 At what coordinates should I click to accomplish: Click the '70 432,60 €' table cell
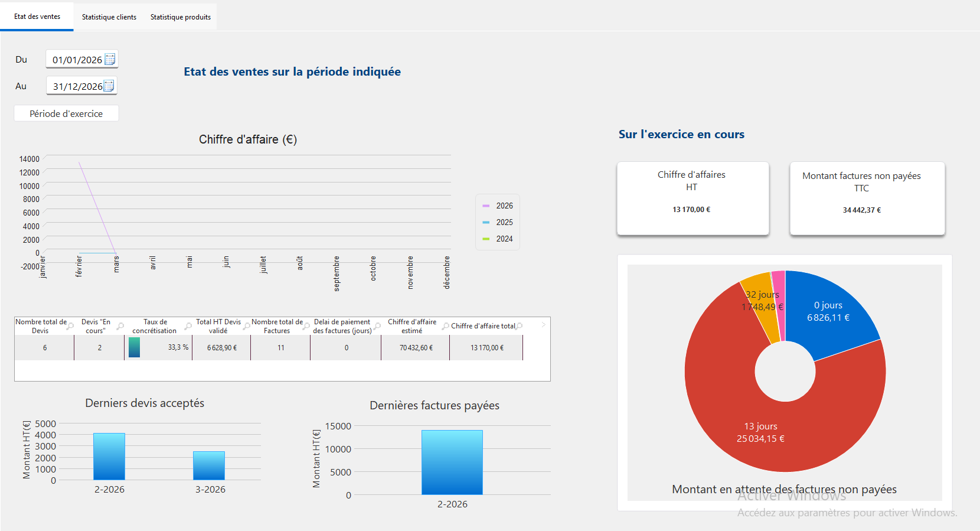pyautogui.click(x=416, y=348)
